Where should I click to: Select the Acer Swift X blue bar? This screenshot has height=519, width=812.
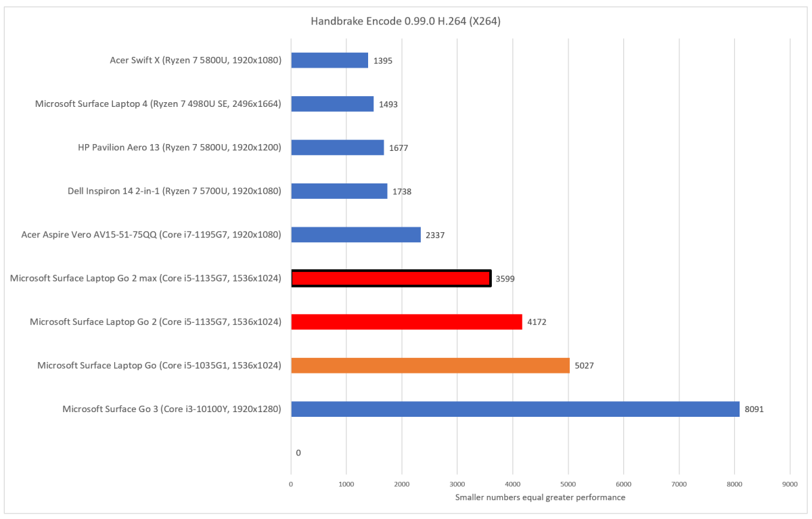[x=330, y=60]
